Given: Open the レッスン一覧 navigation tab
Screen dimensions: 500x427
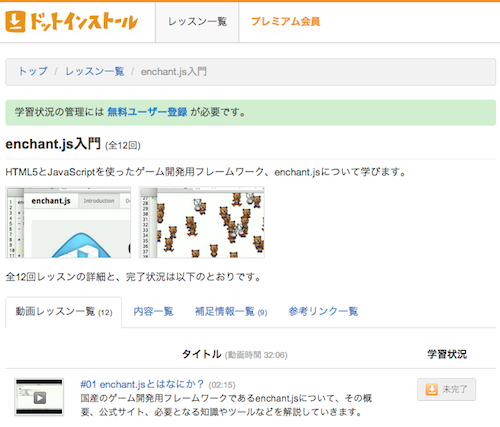Looking at the screenshot, I should 197,22.
